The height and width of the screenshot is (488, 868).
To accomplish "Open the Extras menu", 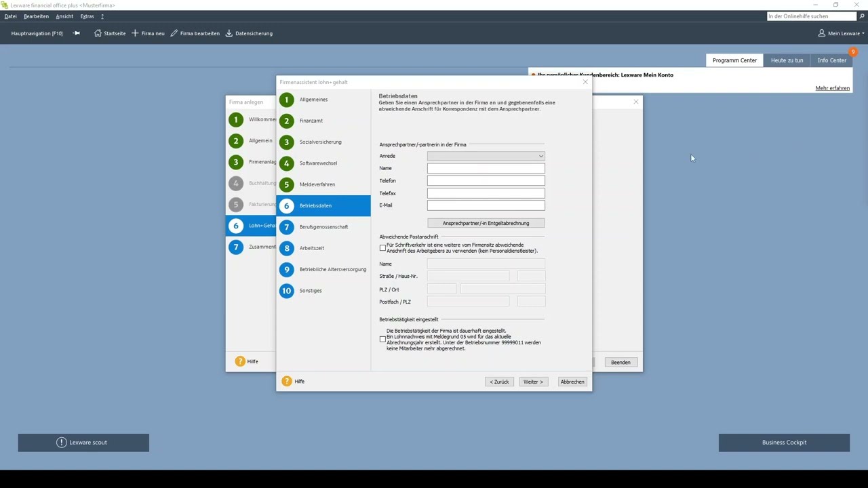I will click(x=87, y=16).
